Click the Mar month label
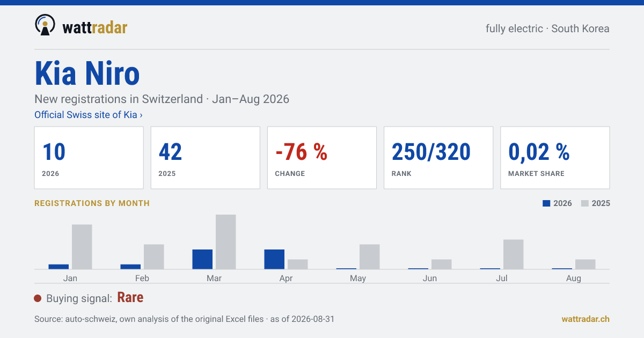The width and height of the screenshot is (644, 338). (214, 278)
